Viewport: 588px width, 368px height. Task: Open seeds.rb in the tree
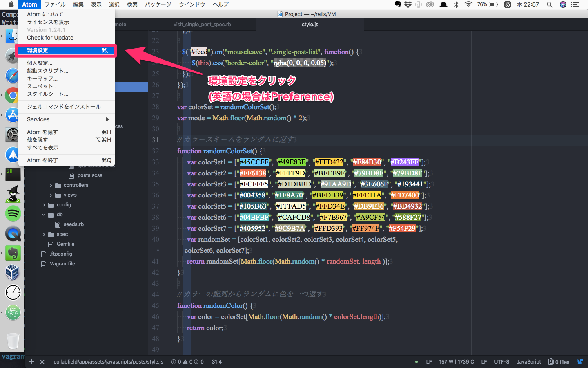point(73,224)
